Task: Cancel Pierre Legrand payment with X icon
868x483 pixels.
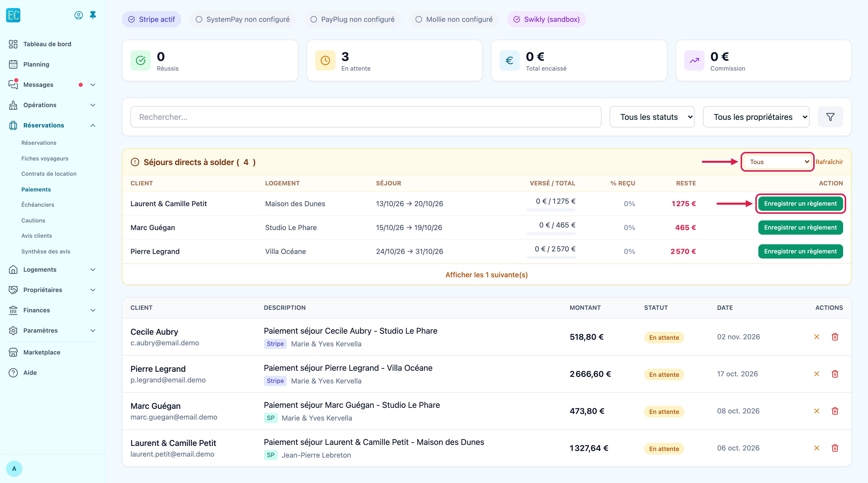Action: pyautogui.click(x=816, y=374)
